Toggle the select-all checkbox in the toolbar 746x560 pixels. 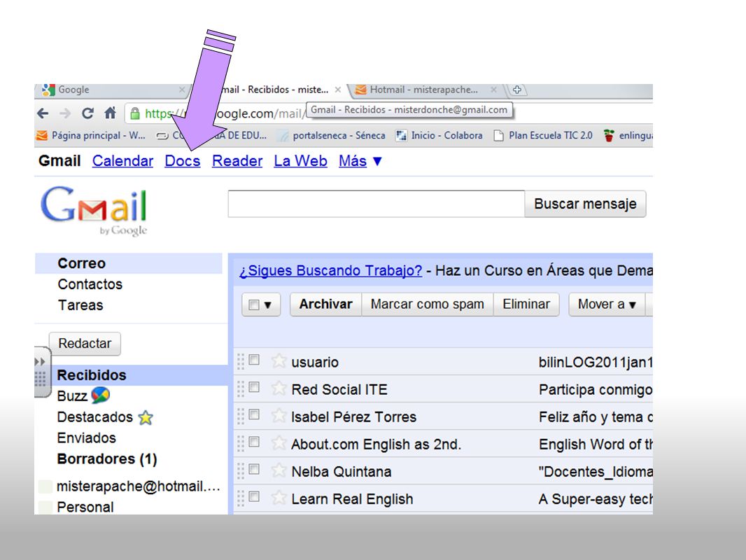[254, 304]
